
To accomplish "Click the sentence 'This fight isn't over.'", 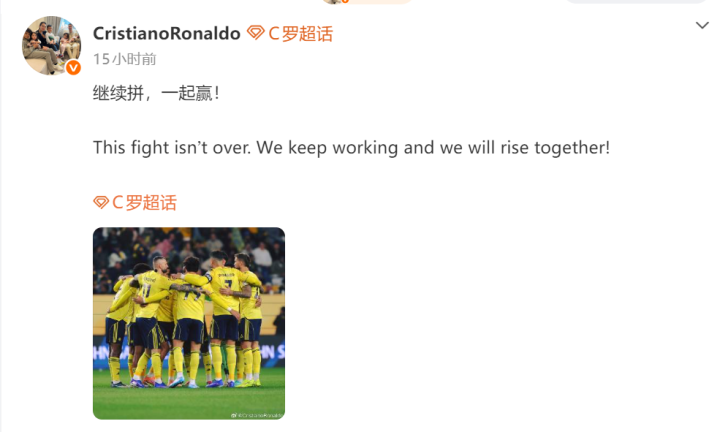I will click(x=172, y=148).
